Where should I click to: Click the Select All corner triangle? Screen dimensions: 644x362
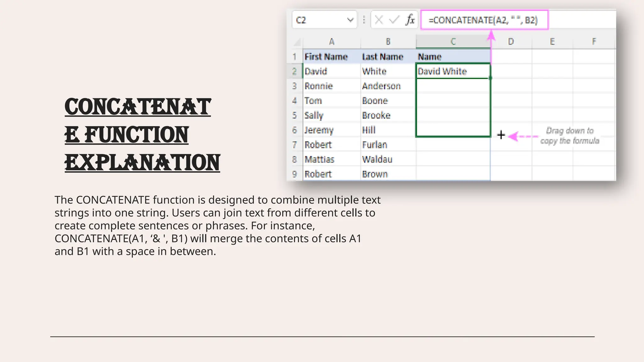point(297,42)
